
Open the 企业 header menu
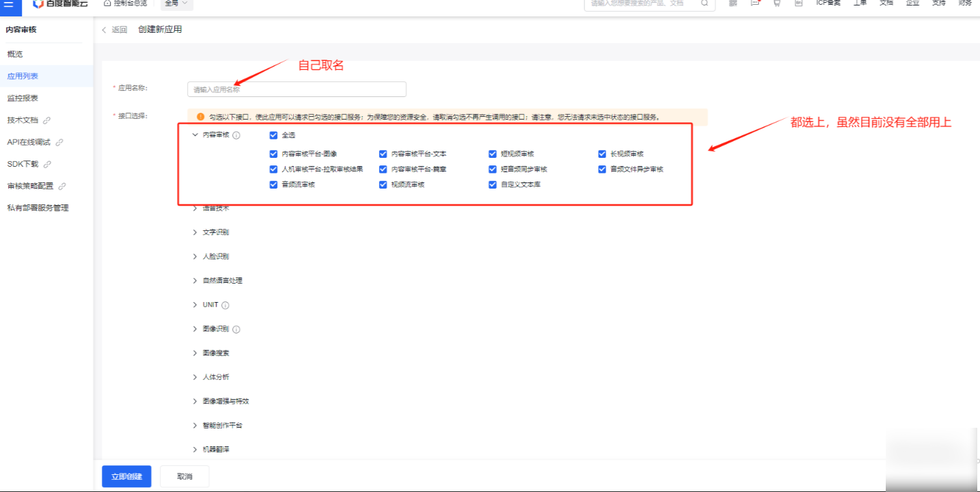[x=912, y=3]
